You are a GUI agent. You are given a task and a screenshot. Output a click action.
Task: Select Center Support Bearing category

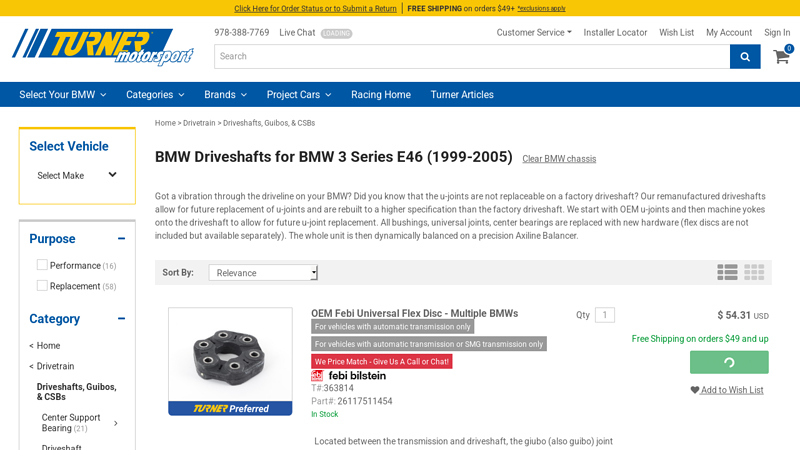(x=71, y=422)
